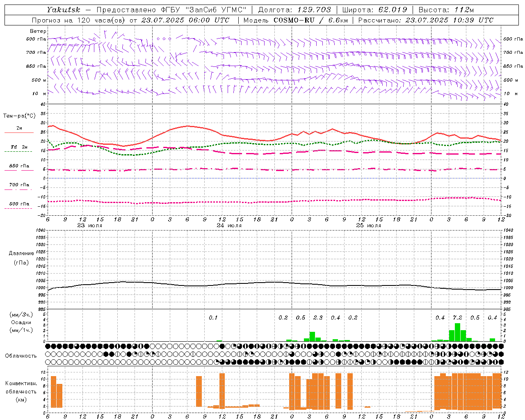Image resolution: width=525 pixels, height=420 pixels.
Task: Select the Модель COSMO-RU / 6.6км text
Action: (295, 20)
